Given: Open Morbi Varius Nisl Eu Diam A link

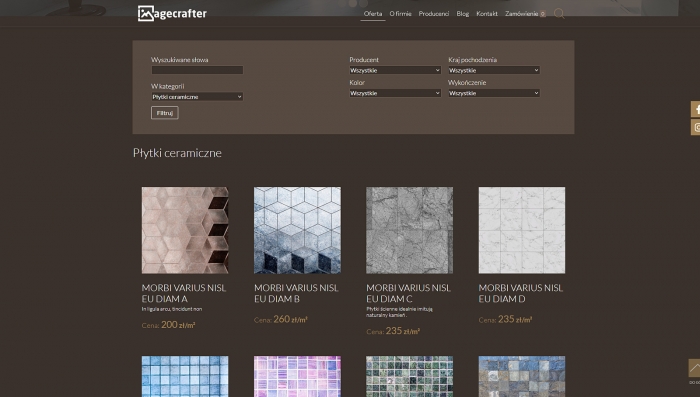Looking at the screenshot, I should pyautogui.click(x=184, y=293).
